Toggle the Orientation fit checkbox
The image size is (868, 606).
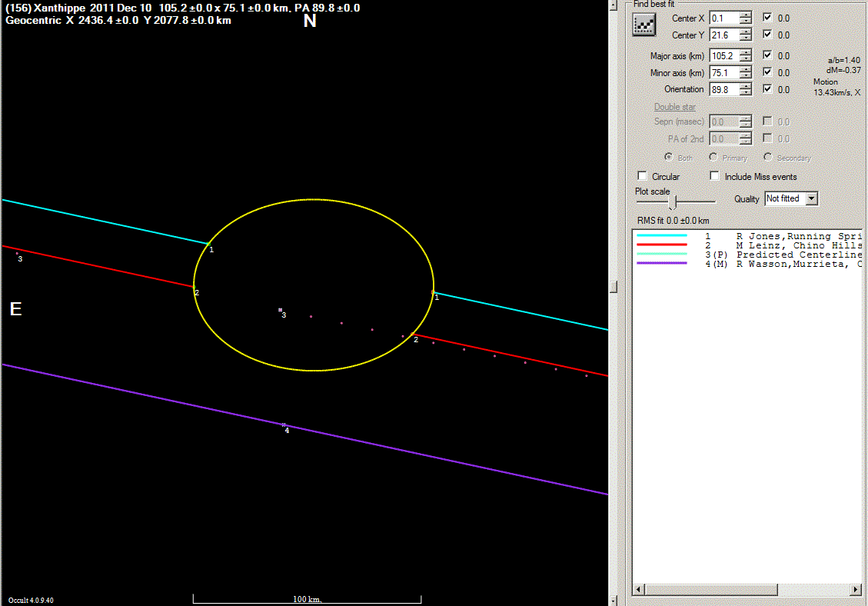767,89
